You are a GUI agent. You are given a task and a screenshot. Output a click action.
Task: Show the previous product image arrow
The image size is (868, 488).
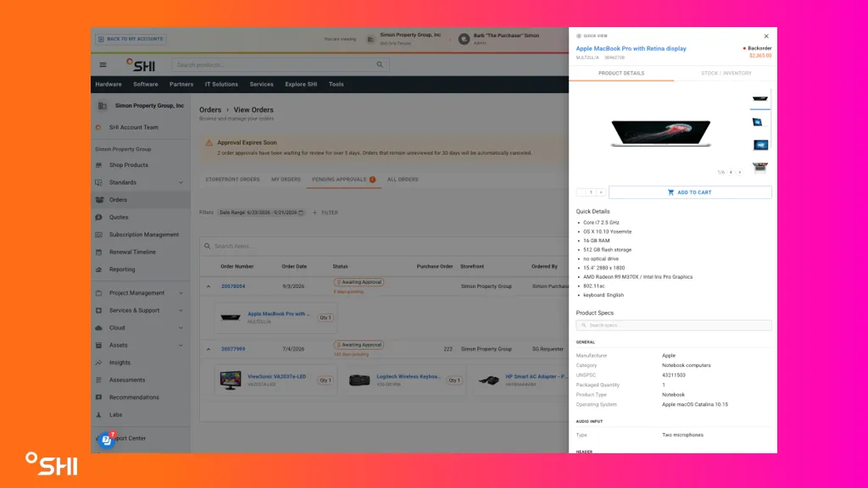point(731,172)
